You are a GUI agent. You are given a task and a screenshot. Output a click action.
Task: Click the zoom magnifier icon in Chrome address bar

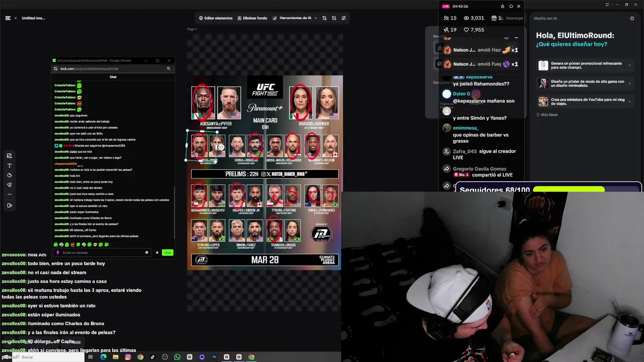pos(169,69)
